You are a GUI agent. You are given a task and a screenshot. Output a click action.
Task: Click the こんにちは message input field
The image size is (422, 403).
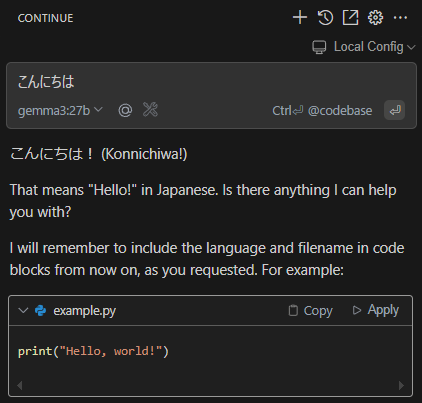(211, 82)
